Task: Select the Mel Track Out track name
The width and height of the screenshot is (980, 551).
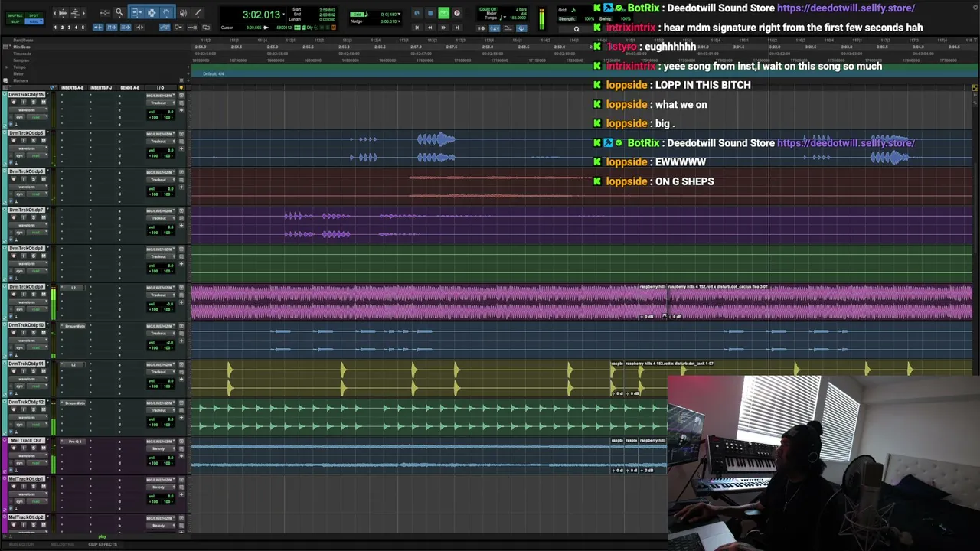Action: (x=26, y=440)
